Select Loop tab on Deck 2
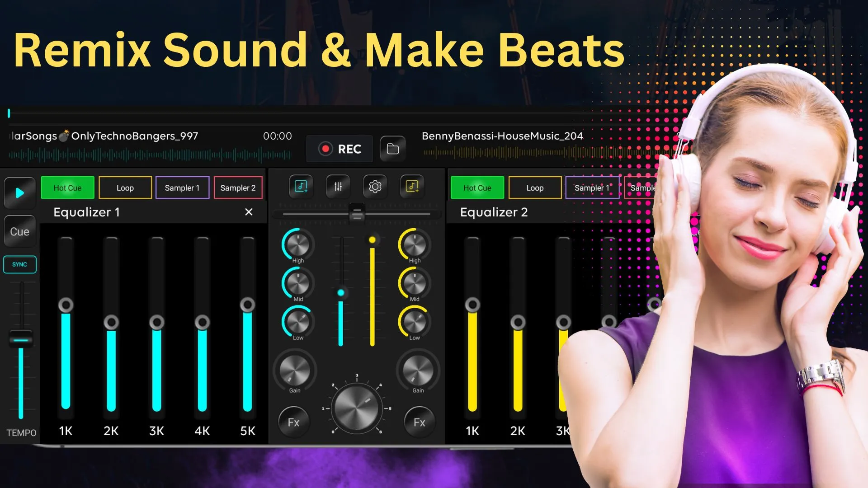 tap(535, 188)
